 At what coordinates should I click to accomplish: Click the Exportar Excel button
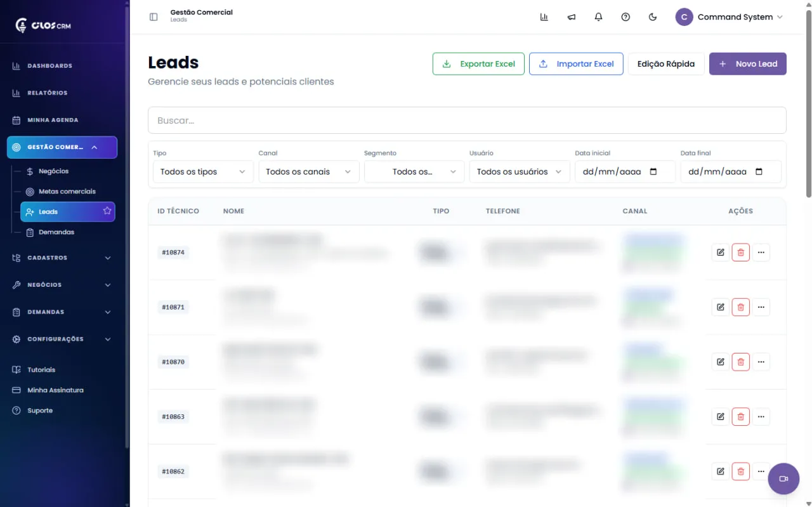click(x=478, y=63)
